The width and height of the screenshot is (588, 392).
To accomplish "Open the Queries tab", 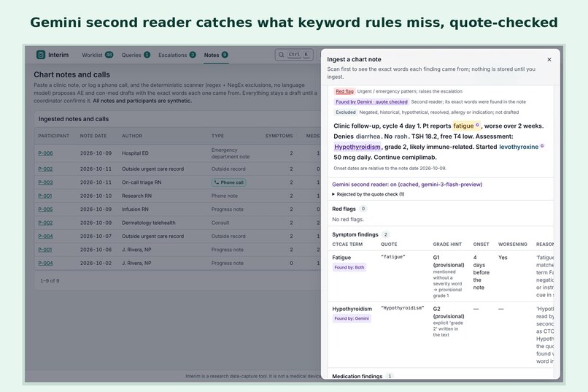I will tap(136, 55).
